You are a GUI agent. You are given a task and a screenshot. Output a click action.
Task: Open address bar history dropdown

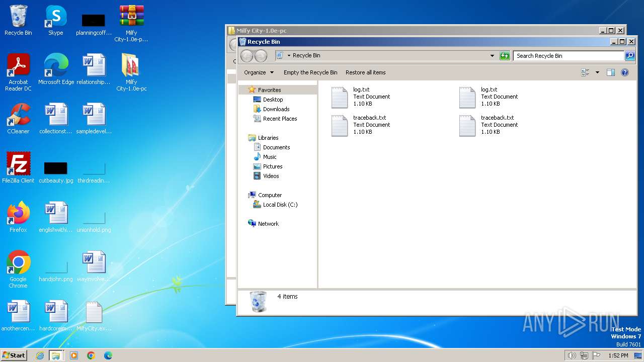pyautogui.click(x=492, y=56)
